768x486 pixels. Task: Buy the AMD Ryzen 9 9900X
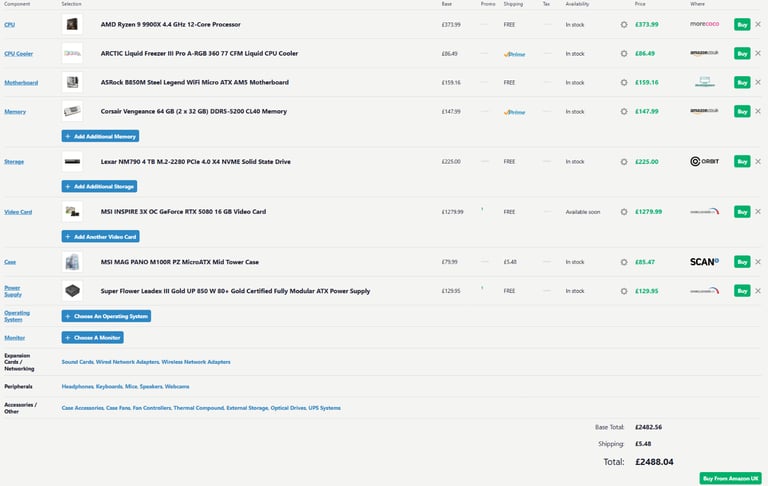coord(742,24)
